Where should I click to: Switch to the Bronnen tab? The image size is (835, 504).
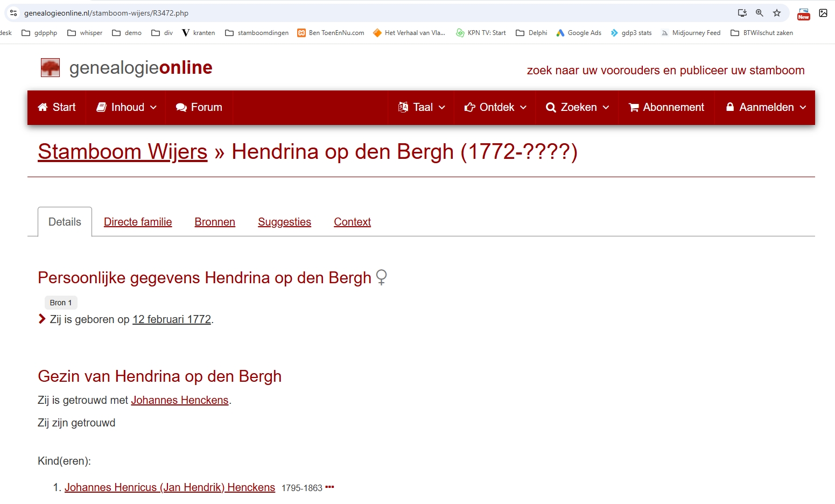click(x=215, y=222)
